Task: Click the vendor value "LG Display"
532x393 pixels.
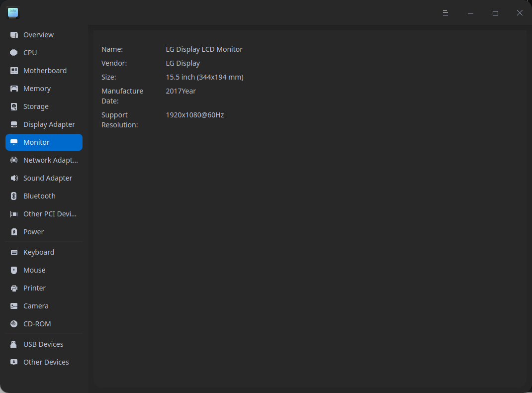Action: coord(183,64)
